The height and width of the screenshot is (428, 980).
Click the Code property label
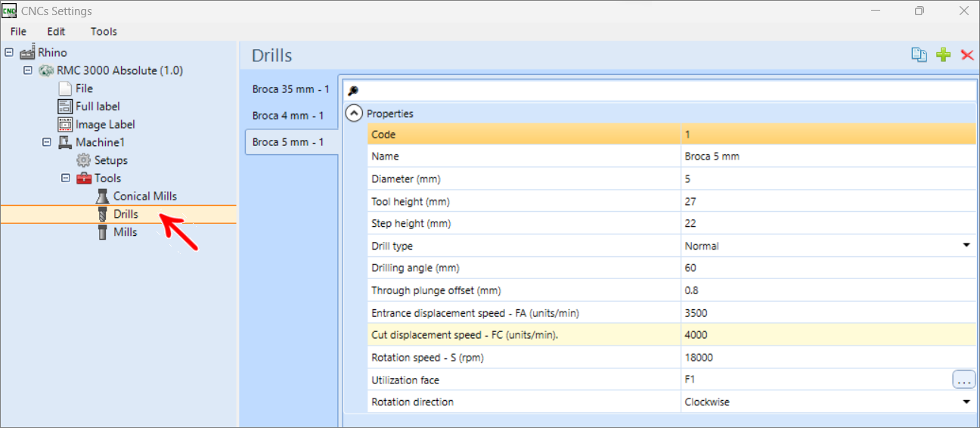[x=383, y=135]
